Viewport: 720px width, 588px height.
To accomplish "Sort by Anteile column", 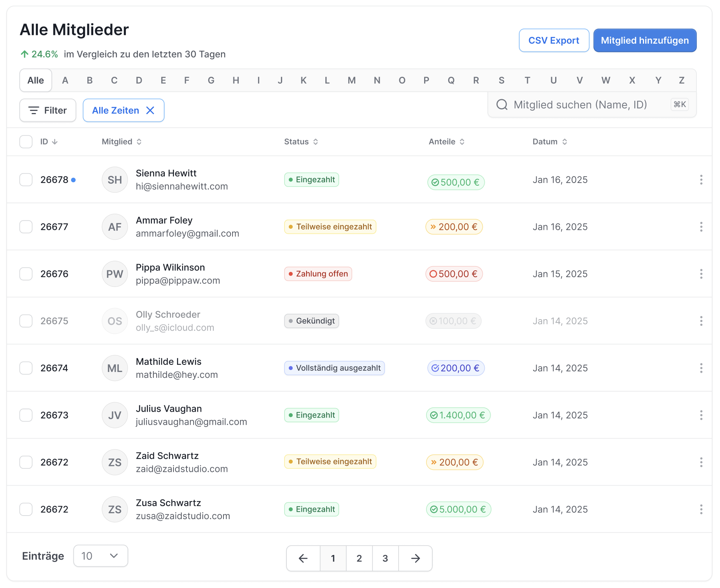I will (x=462, y=142).
